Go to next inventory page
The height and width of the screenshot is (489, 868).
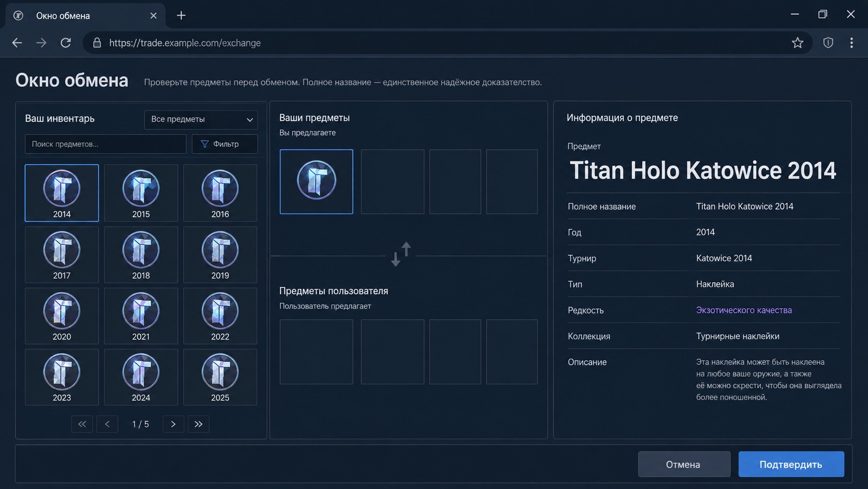click(173, 424)
